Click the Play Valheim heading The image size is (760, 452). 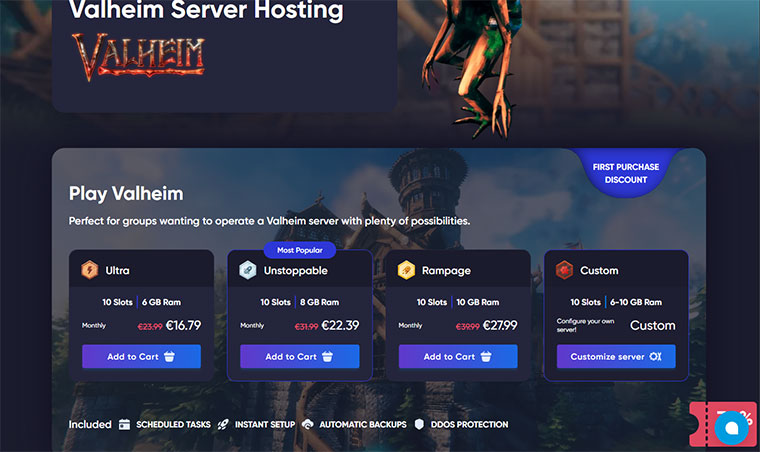[126, 193]
